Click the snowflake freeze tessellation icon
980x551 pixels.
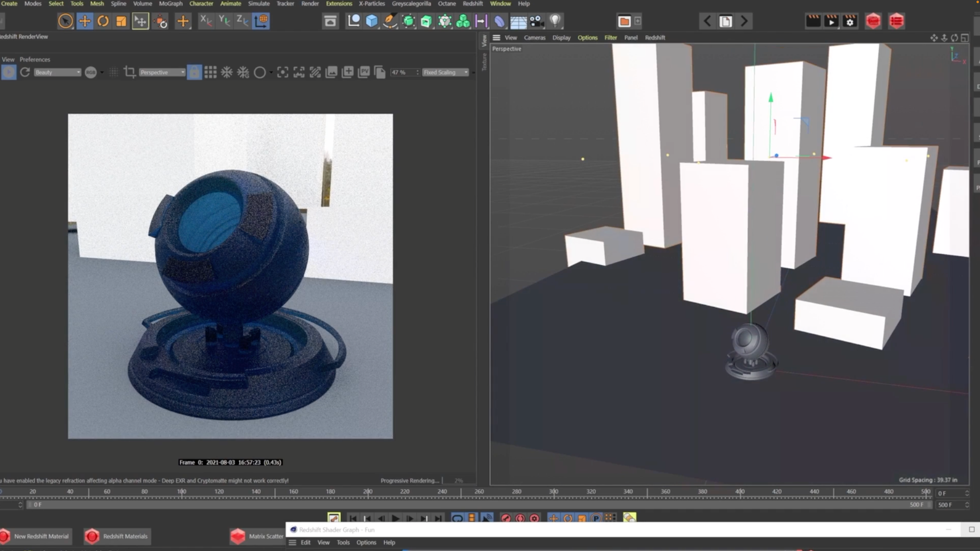(x=227, y=72)
